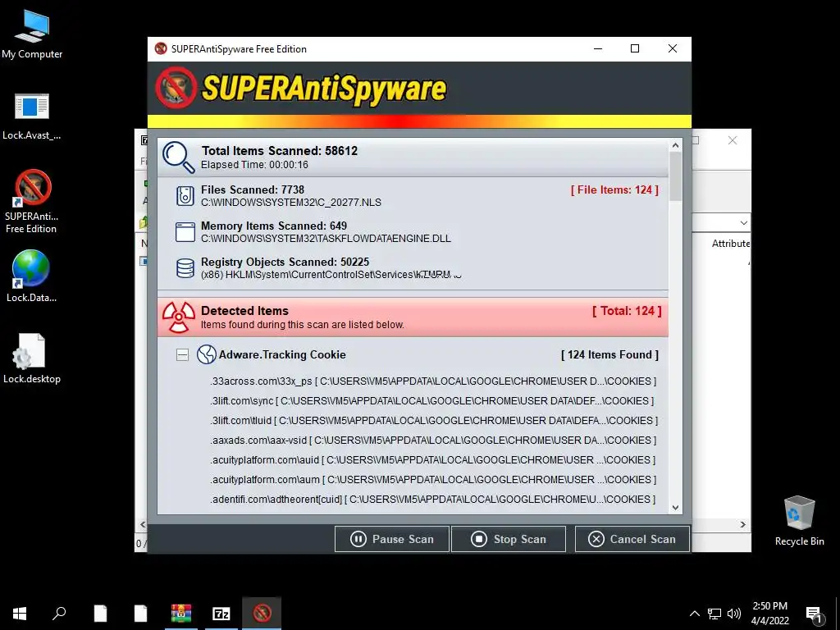Screen dimensions: 840x630
Task: Click path TASKFLOWDATAENGINE.DLL under Memory Items
Action: coord(326,239)
